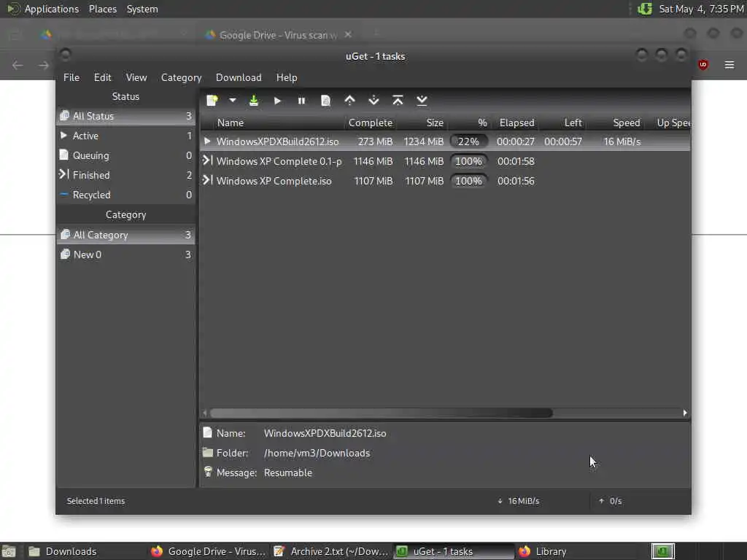This screenshot has height=560, width=747.
Task: Click the Resumable message text
Action: coord(288,472)
